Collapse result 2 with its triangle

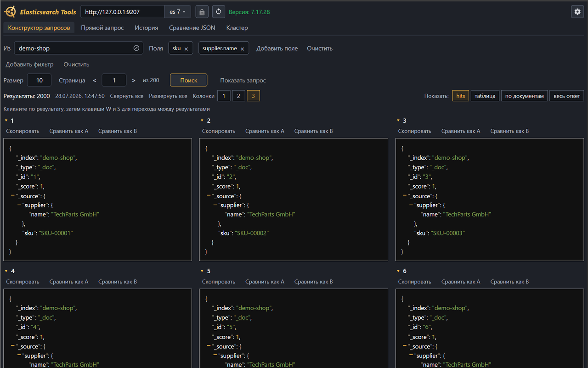pos(202,121)
